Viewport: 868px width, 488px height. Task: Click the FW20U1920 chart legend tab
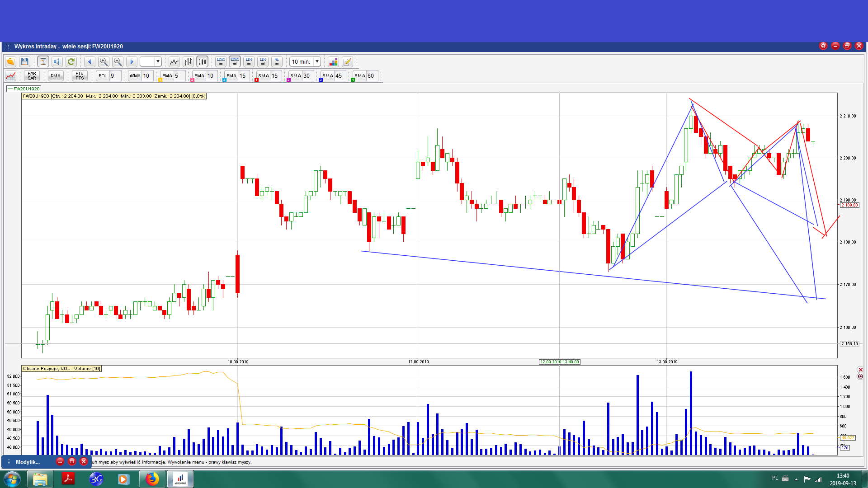coord(24,89)
